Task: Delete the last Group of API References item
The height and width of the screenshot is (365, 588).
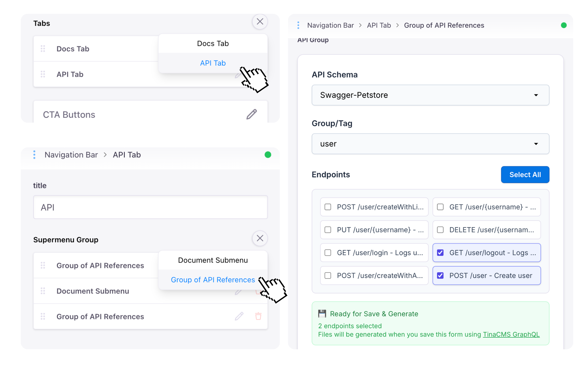Action: 258,316
